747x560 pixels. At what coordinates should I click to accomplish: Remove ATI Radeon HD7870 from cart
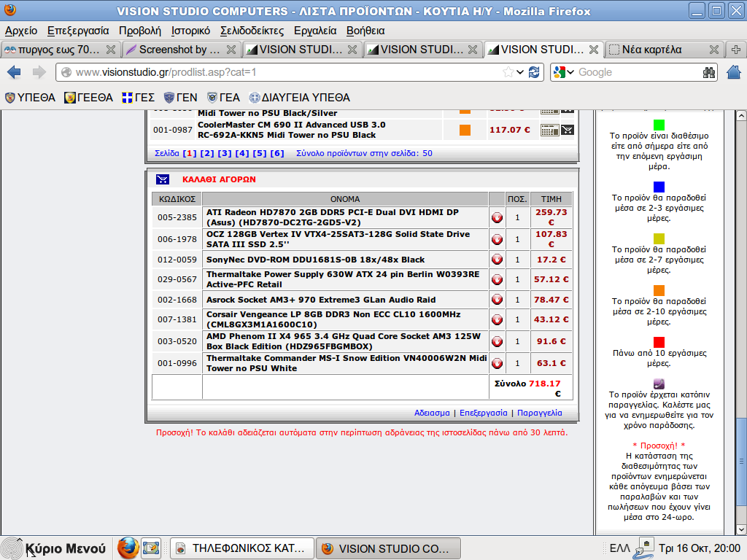[x=497, y=217]
